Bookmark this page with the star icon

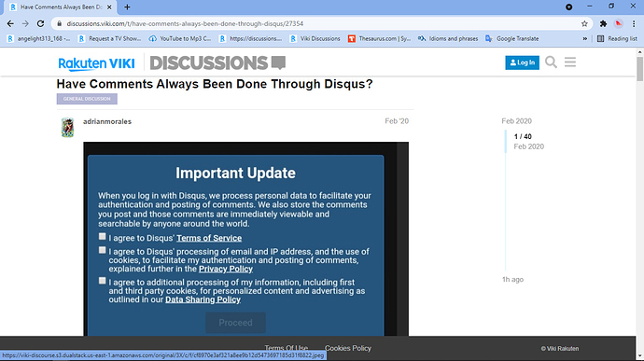point(584,24)
